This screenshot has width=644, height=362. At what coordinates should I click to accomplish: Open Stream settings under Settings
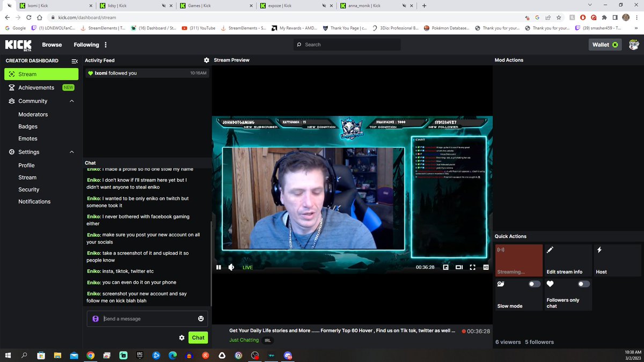(x=27, y=178)
